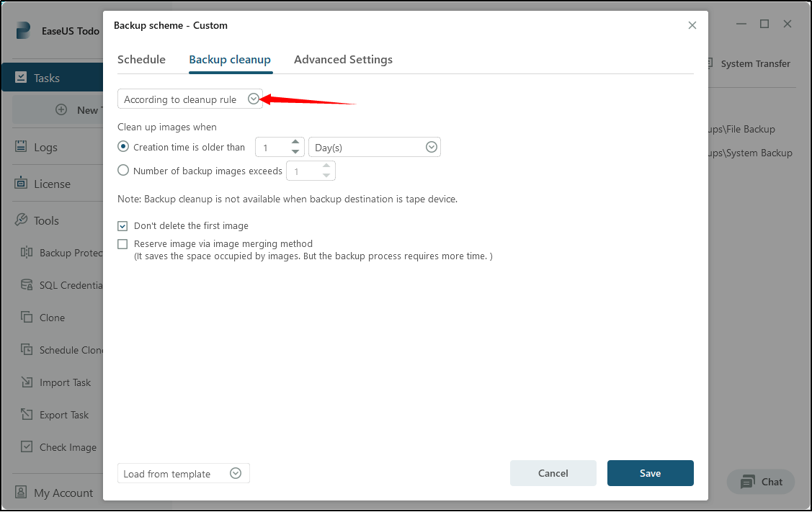
Task: Select the Number of backup images exceeds option
Action: click(123, 171)
